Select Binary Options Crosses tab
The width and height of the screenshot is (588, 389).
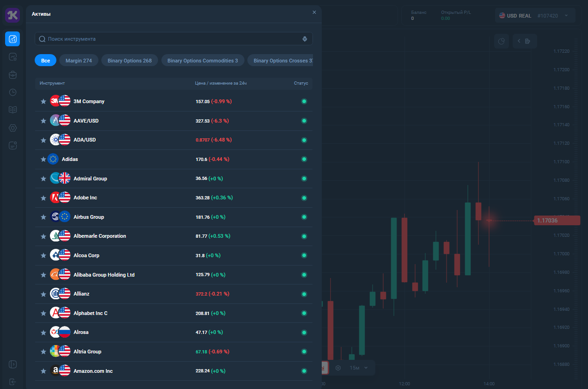coord(280,61)
